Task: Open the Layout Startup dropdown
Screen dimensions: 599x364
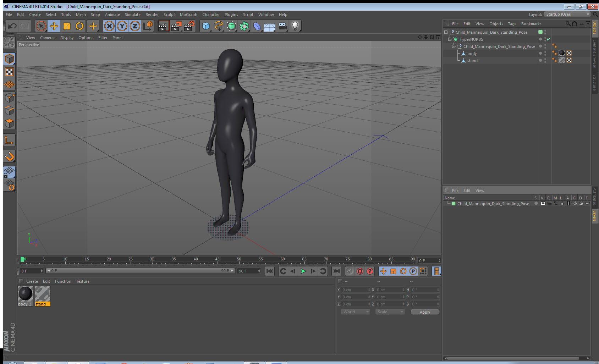Action: click(567, 14)
